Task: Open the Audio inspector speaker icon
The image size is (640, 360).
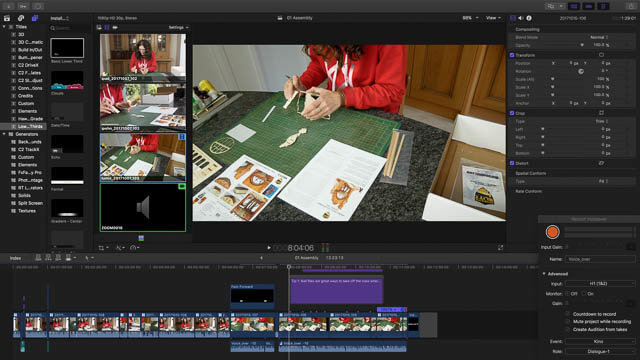Action: click(521, 18)
